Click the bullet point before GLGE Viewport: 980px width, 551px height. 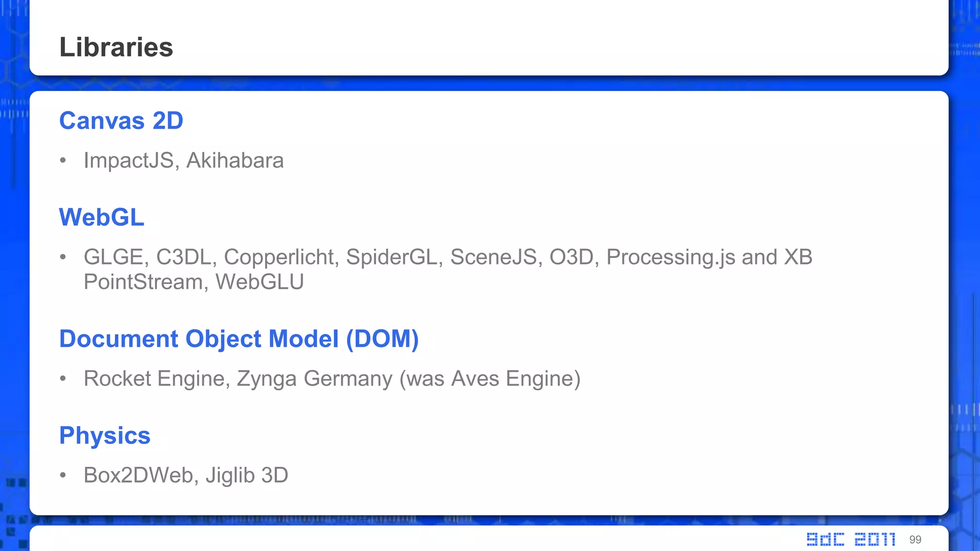point(63,257)
